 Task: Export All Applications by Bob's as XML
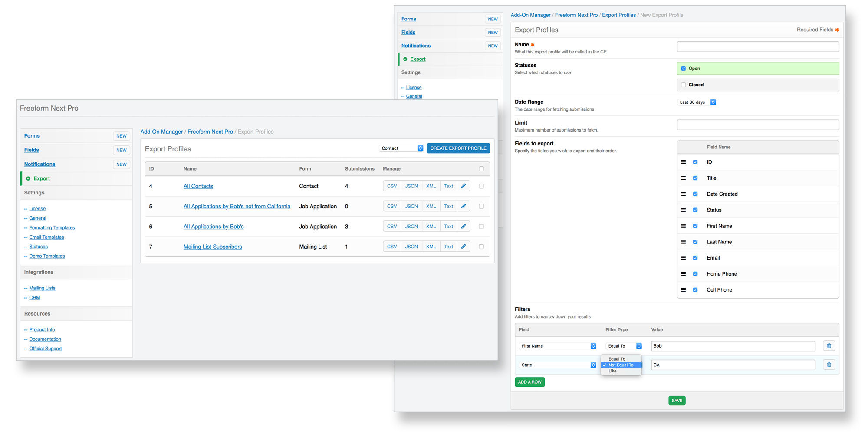(431, 227)
